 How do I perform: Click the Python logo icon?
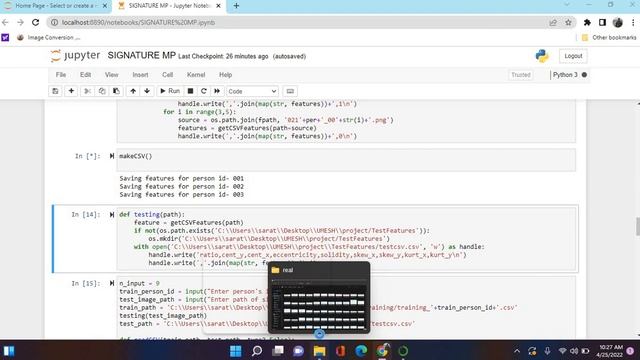pyautogui.click(x=542, y=56)
